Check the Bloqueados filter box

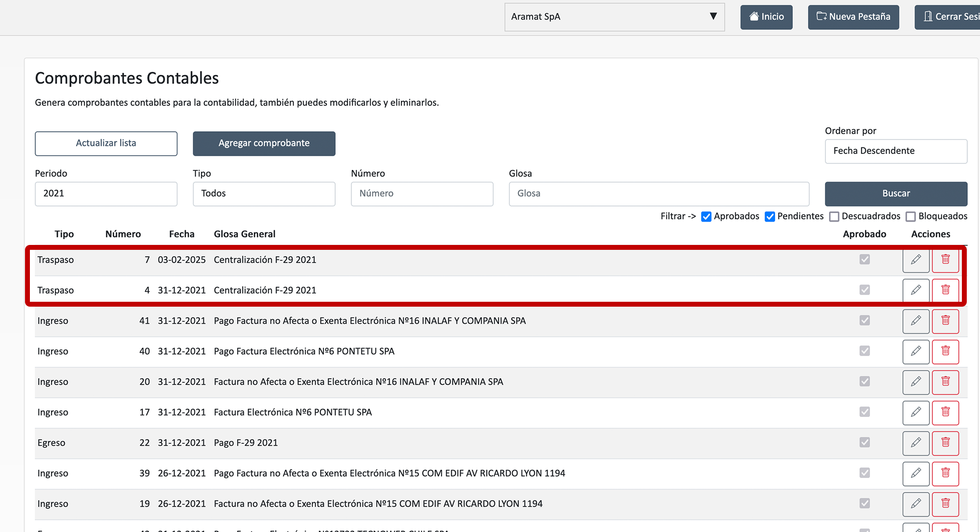(910, 217)
